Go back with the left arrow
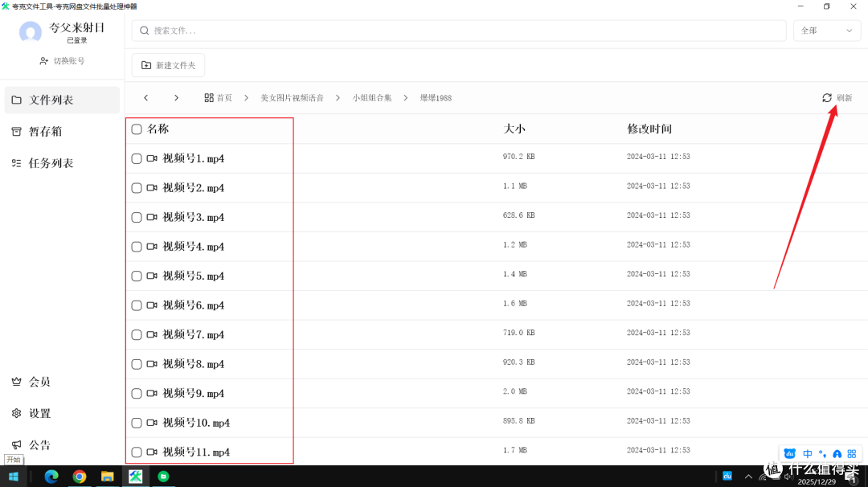 pyautogui.click(x=146, y=98)
